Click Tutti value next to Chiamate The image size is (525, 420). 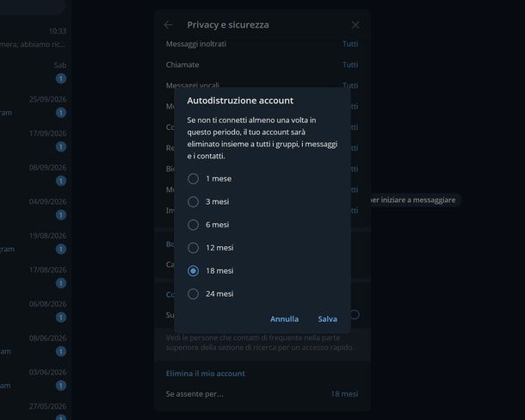click(x=350, y=65)
